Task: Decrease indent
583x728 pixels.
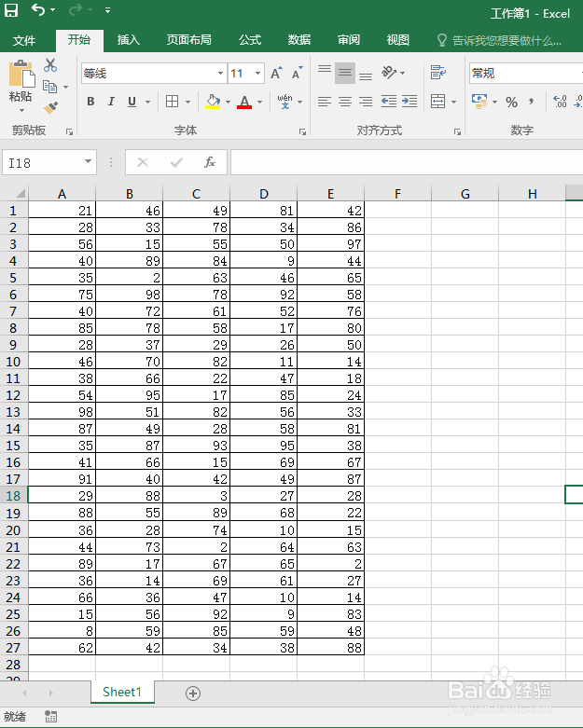Action: [x=388, y=102]
